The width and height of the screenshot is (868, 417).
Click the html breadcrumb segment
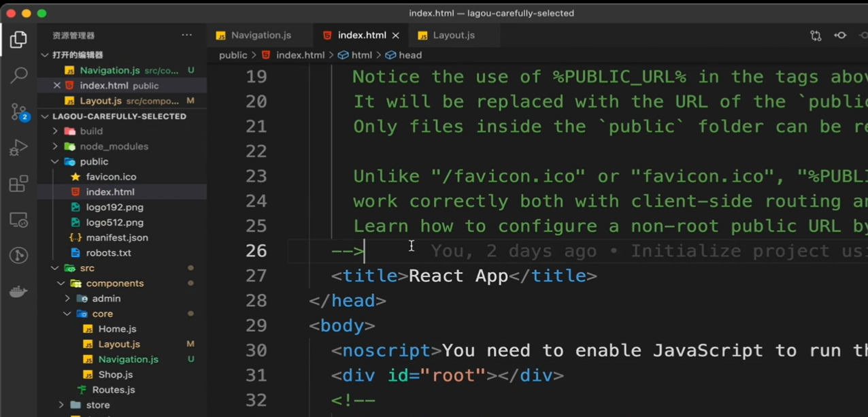pos(361,55)
